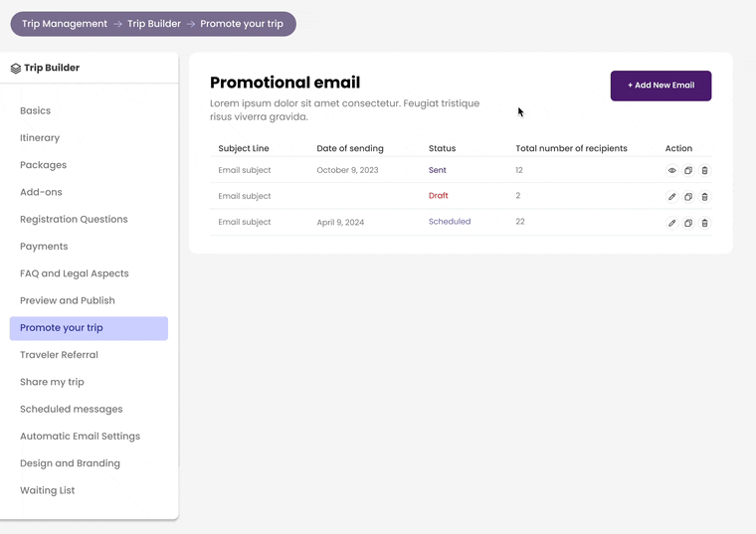Click the Draft status text

439,196
